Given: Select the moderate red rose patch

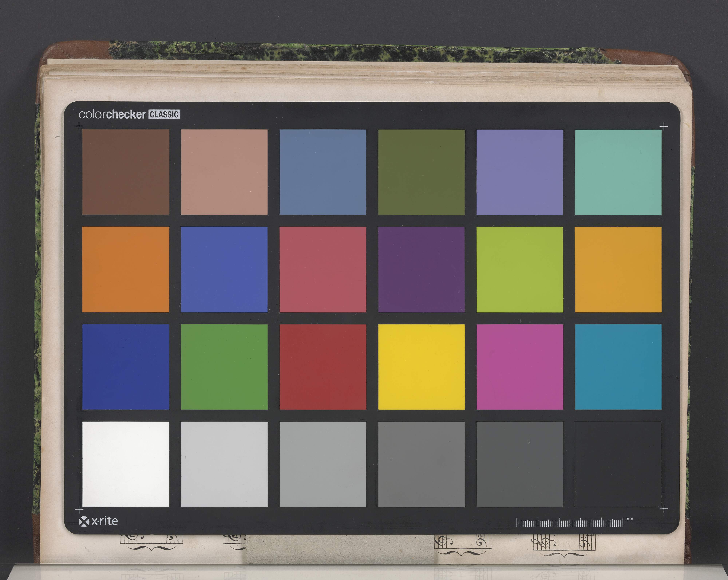Looking at the screenshot, I should [323, 270].
